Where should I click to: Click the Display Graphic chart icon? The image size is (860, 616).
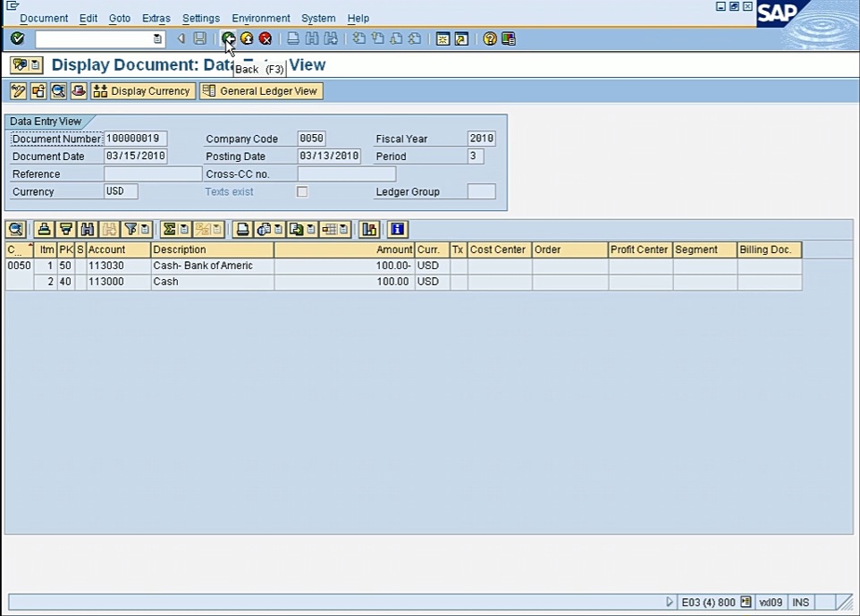click(x=369, y=229)
